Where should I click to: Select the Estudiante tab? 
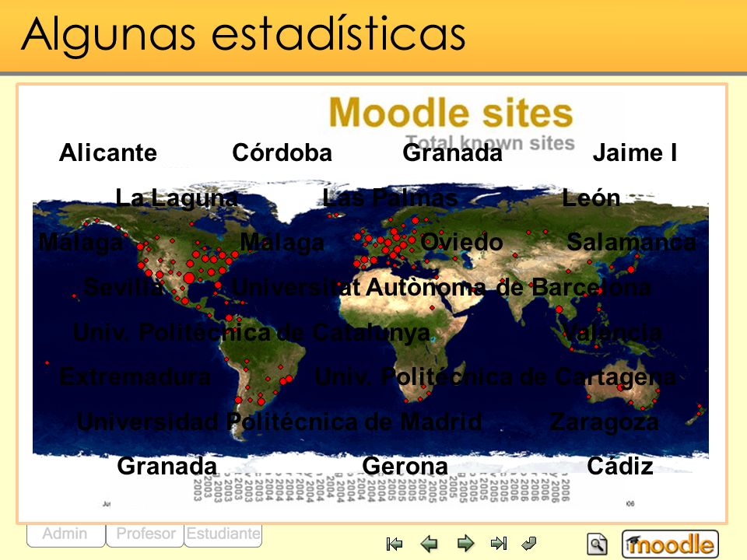223,534
